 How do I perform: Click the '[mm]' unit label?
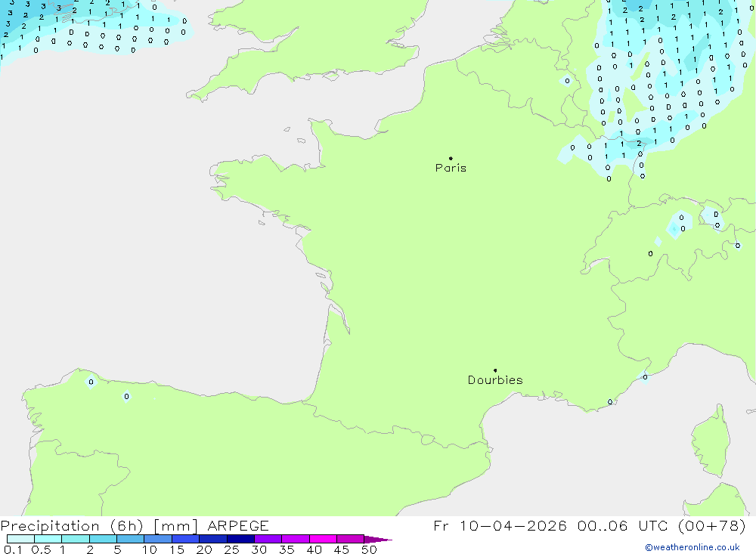coord(175,525)
